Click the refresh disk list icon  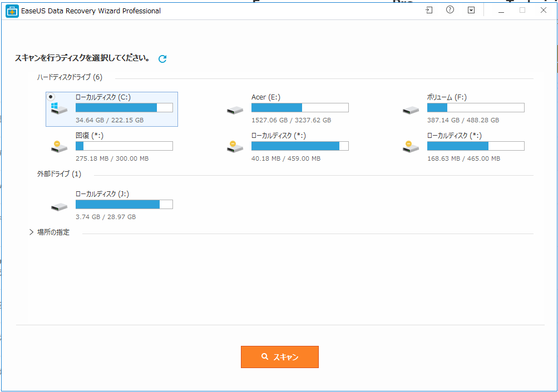pos(162,59)
